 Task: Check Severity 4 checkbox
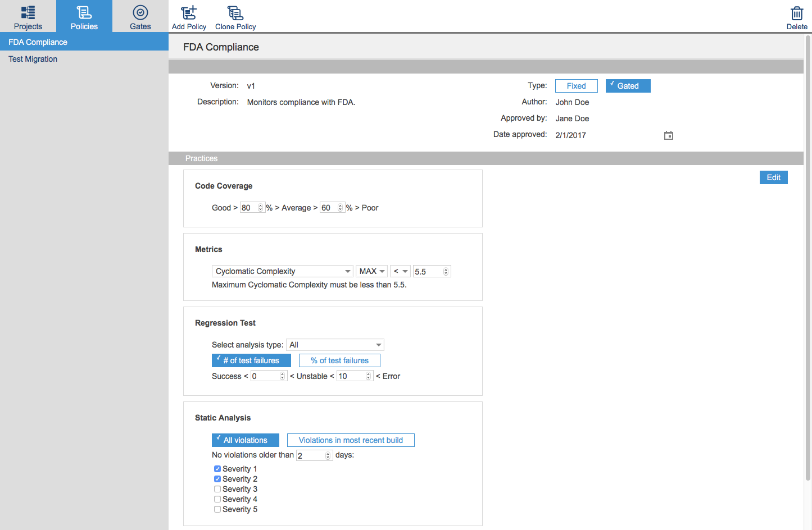(217, 499)
